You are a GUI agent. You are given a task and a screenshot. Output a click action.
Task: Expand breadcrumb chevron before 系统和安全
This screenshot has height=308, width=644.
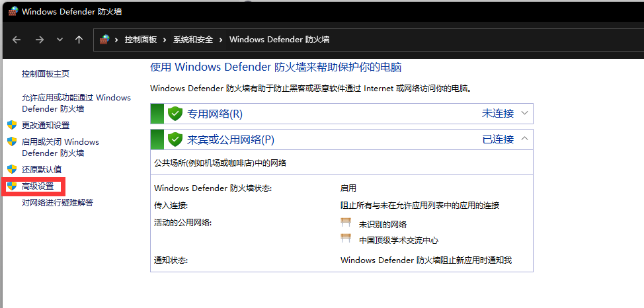point(165,40)
